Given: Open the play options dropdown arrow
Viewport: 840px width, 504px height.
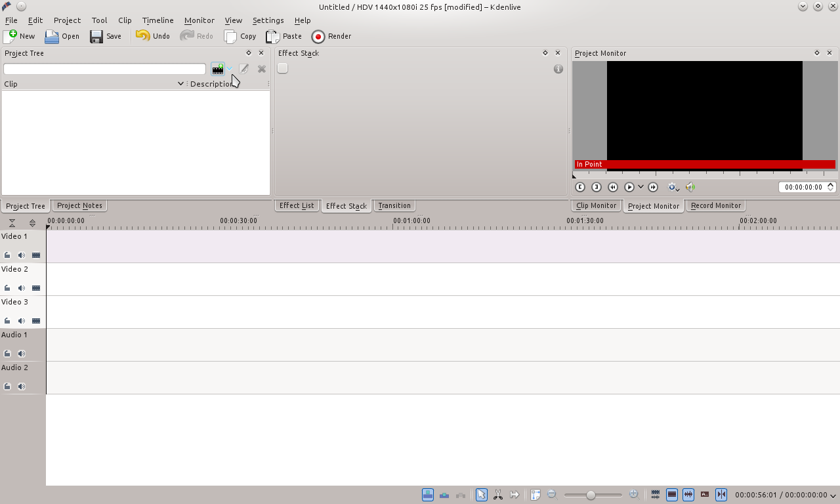Looking at the screenshot, I should click(640, 187).
